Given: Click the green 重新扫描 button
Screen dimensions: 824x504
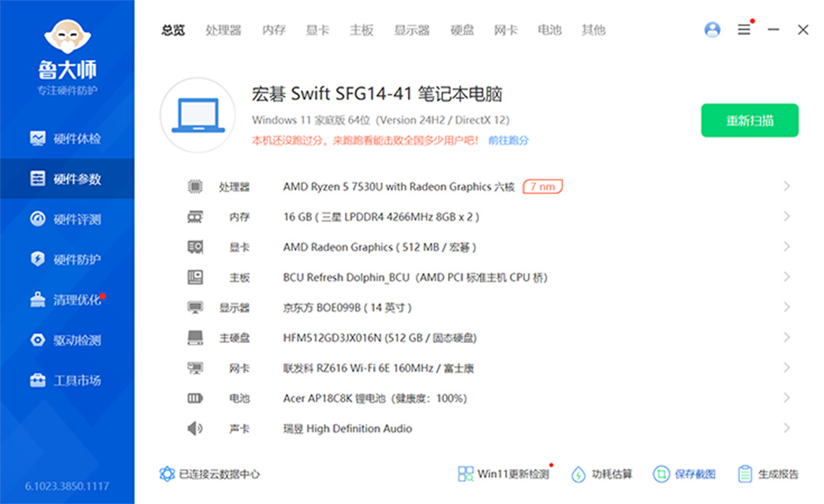Looking at the screenshot, I should (x=749, y=120).
